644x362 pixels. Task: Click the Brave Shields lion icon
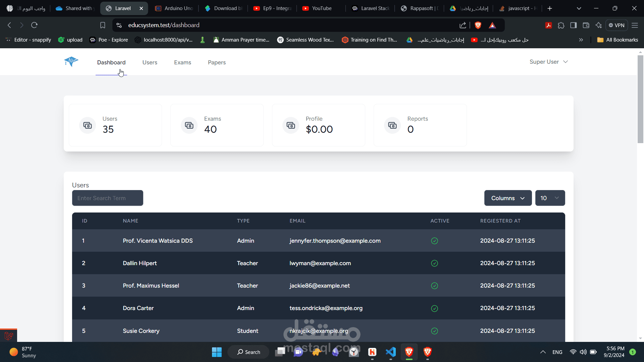tap(478, 25)
